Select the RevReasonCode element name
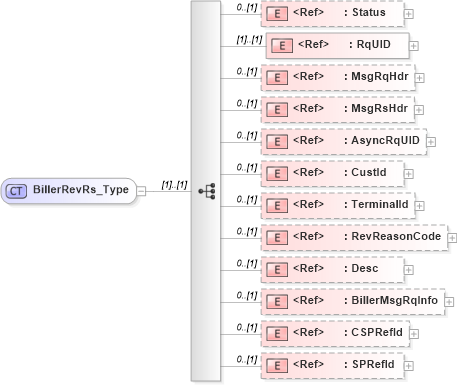This screenshot has width=457, height=385. [396, 236]
